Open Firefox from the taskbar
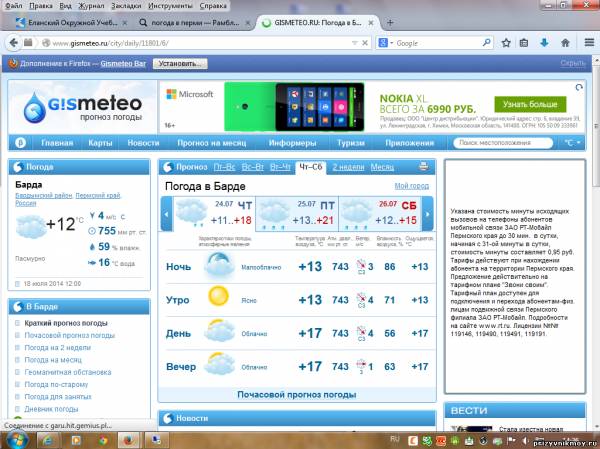 (128, 441)
